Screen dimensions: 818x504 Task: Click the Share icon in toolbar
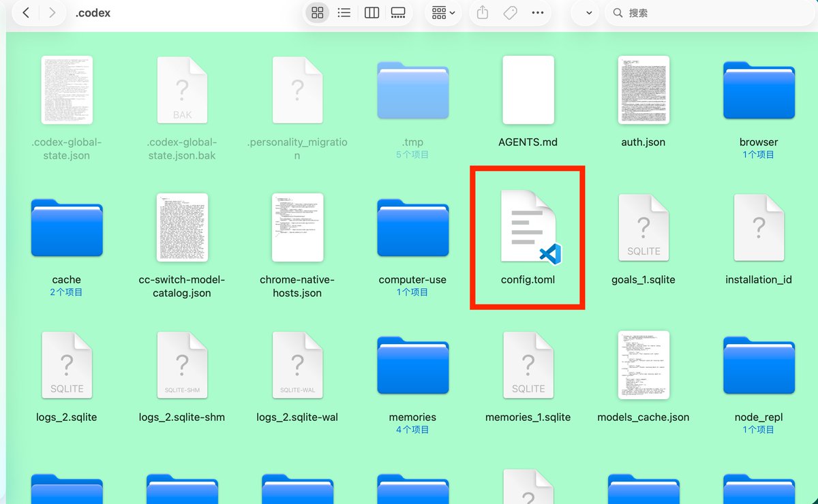483,12
